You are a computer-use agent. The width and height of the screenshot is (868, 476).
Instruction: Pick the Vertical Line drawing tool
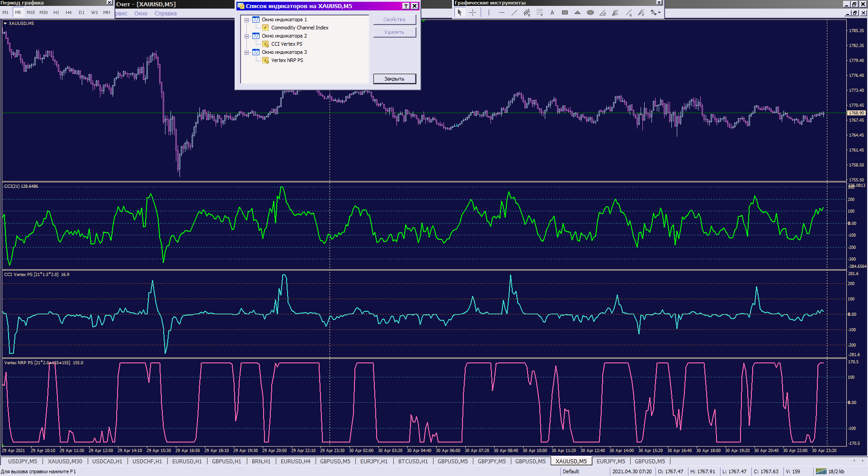click(x=489, y=13)
